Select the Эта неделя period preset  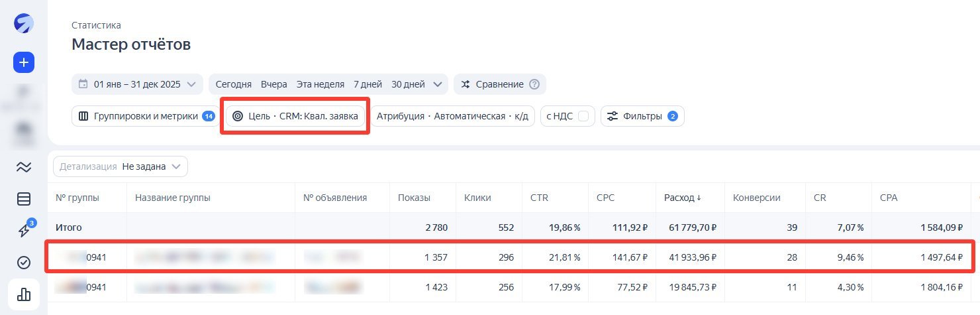(x=320, y=84)
